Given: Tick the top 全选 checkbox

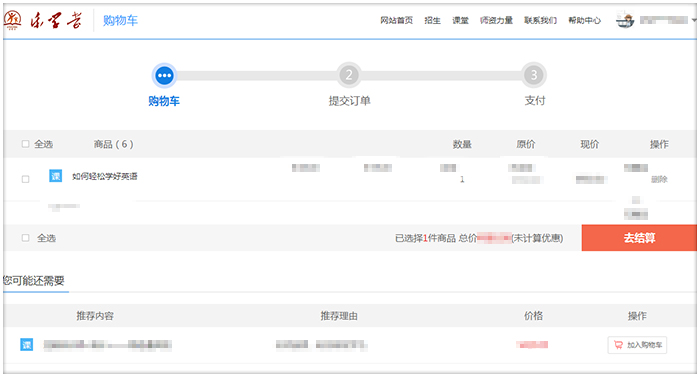Looking at the screenshot, I should 25,144.
